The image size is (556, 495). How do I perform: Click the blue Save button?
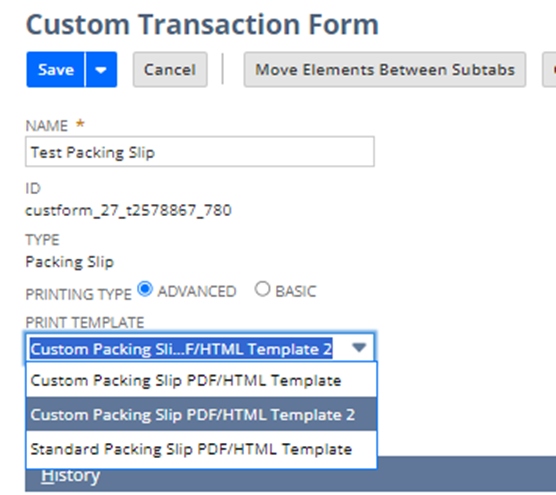coord(56,69)
